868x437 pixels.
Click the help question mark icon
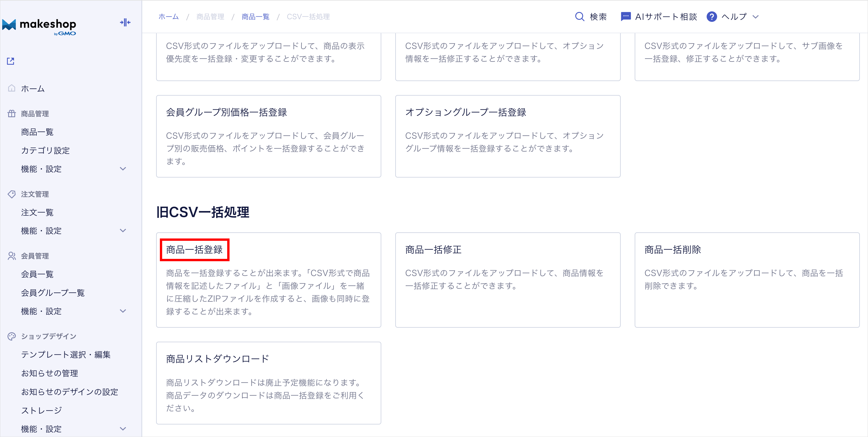click(x=711, y=17)
